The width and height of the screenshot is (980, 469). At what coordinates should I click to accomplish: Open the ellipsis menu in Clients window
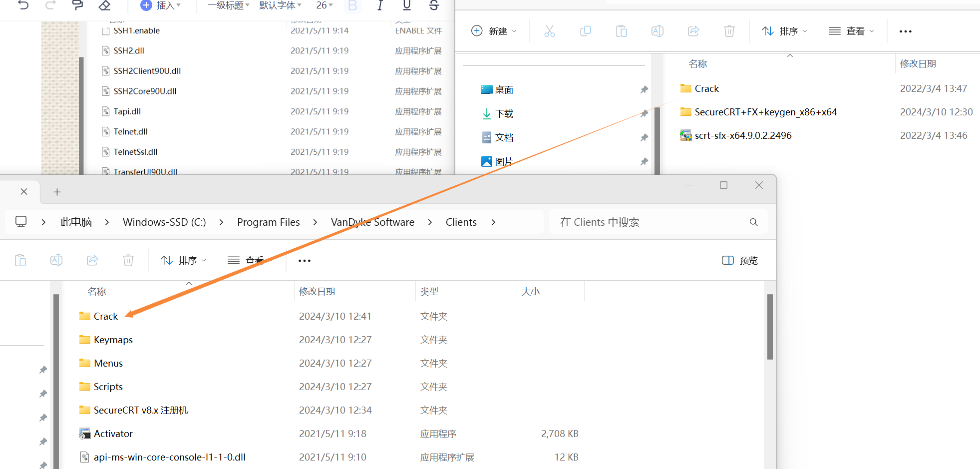(x=305, y=260)
